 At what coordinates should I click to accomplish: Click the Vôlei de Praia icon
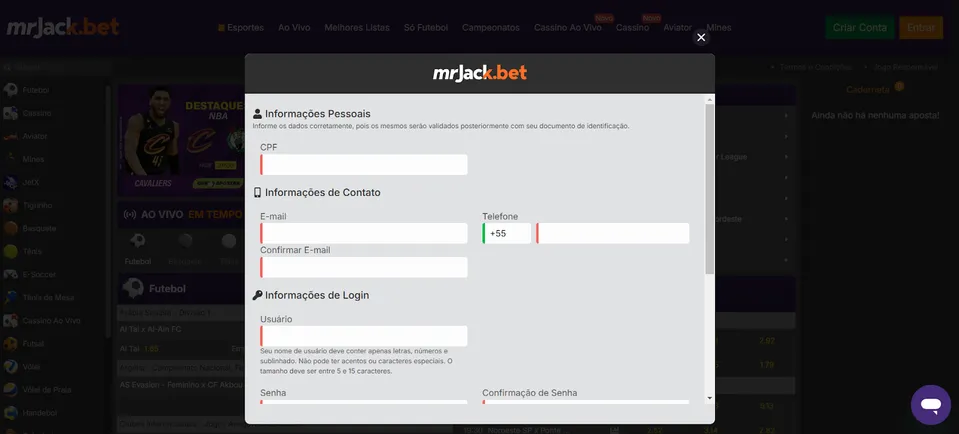[x=10, y=389]
